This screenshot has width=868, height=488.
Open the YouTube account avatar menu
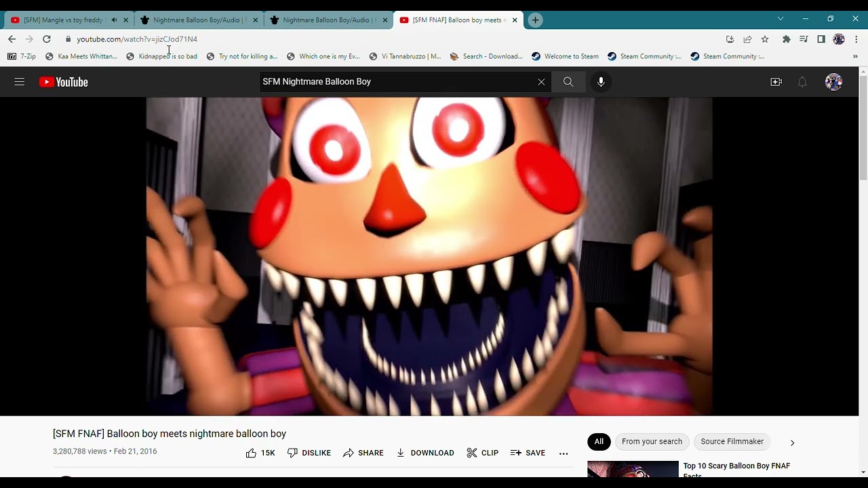tap(833, 82)
